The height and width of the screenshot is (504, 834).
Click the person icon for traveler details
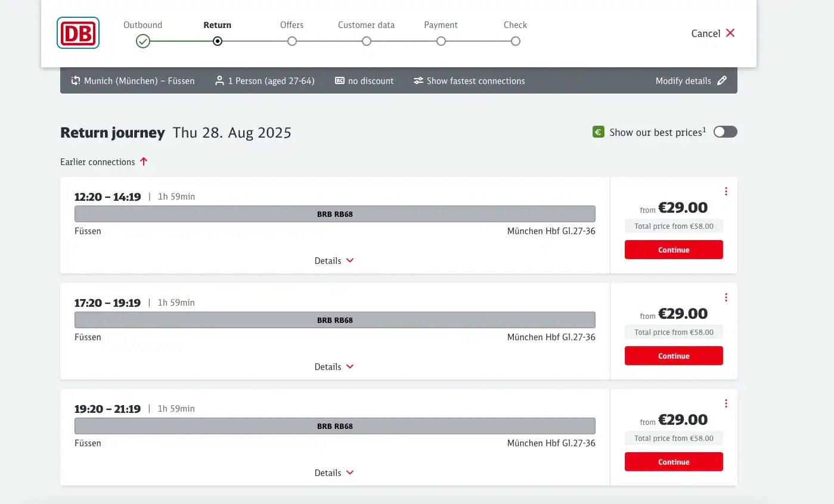220,80
